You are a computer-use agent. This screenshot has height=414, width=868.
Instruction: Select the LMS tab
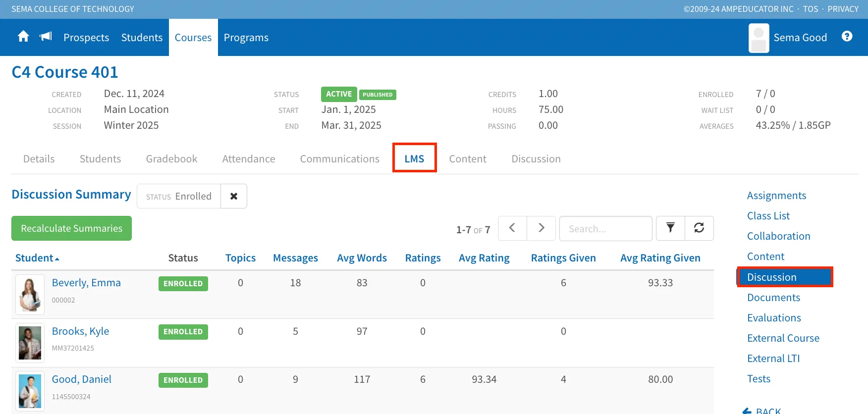414,158
